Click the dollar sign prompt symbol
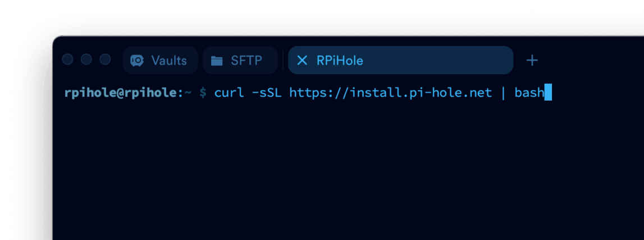The width and height of the screenshot is (644, 240). click(x=203, y=93)
